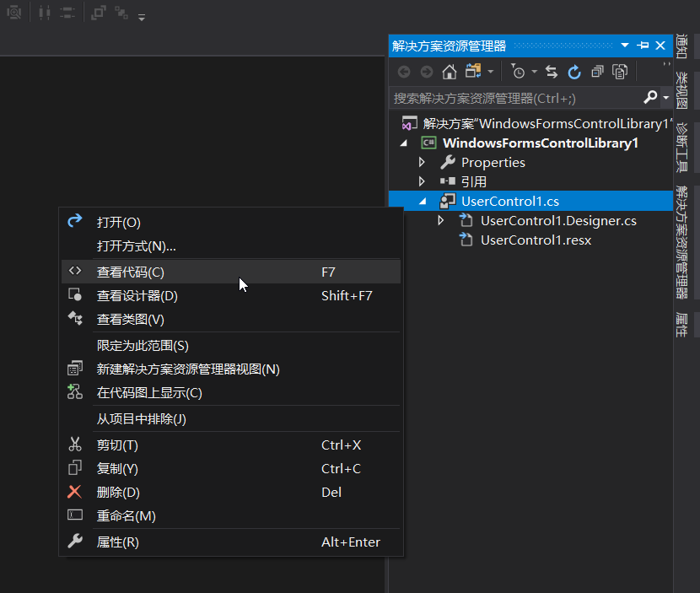Choose 在代码图上显示(C) menu entry
Viewport: 700px width, 593px height.
click(x=231, y=393)
